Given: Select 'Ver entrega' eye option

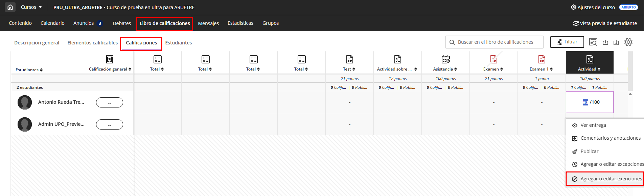Looking at the screenshot, I should pos(593,125).
